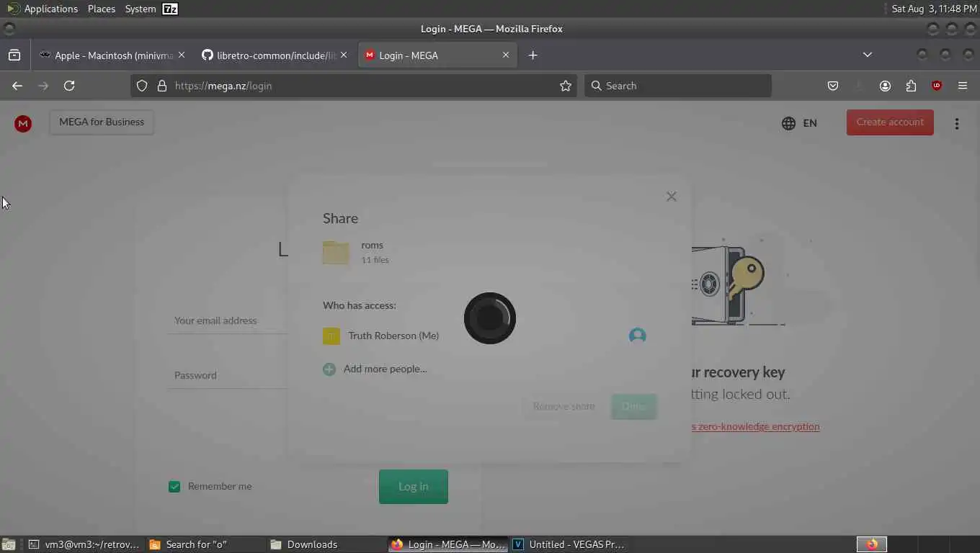This screenshot has width=980, height=553.
Task: Open uBlock Origin extension icon
Action: 937,86
